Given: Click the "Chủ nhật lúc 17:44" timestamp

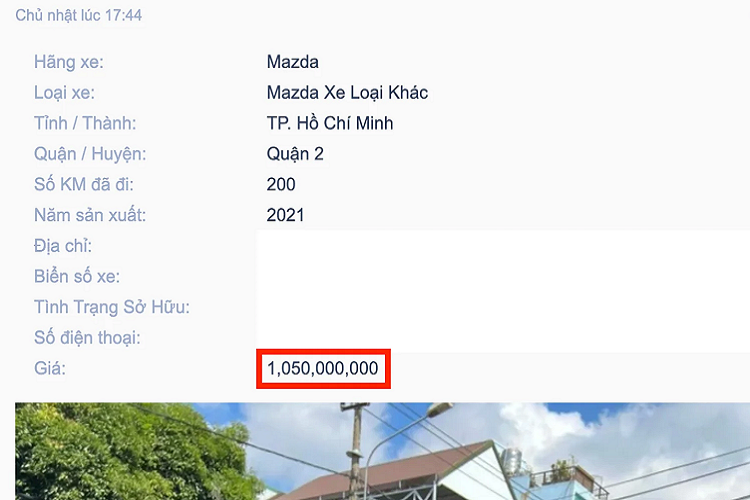Looking at the screenshot, I should (x=78, y=16).
